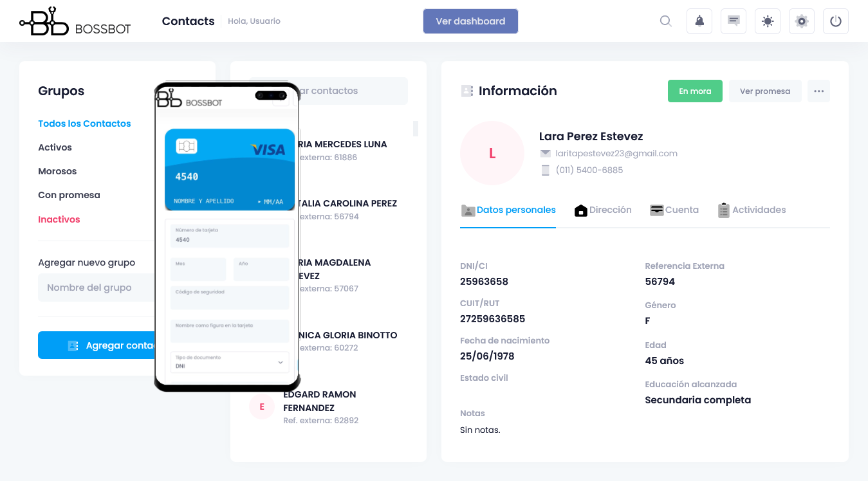Click the Cuenta card icon
Screen dimensions: 868x494
coord(656,210)
